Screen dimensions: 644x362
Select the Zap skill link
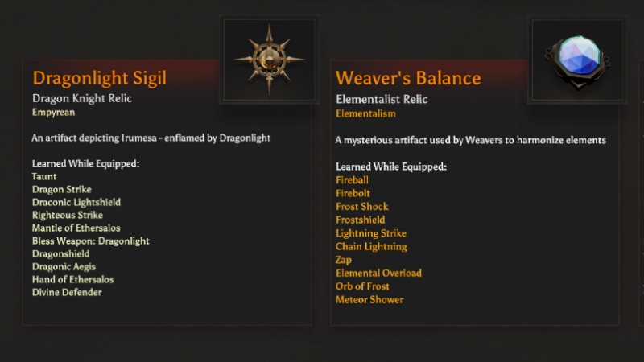(344, 260)
